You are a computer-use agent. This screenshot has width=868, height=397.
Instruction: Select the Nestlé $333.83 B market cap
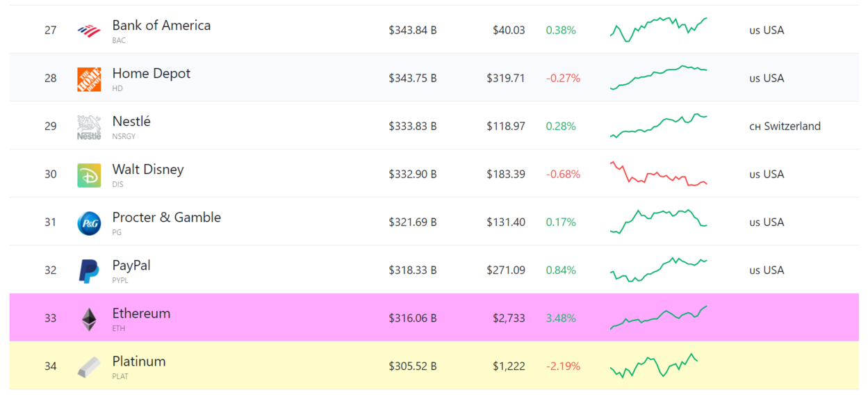point(413,127)
